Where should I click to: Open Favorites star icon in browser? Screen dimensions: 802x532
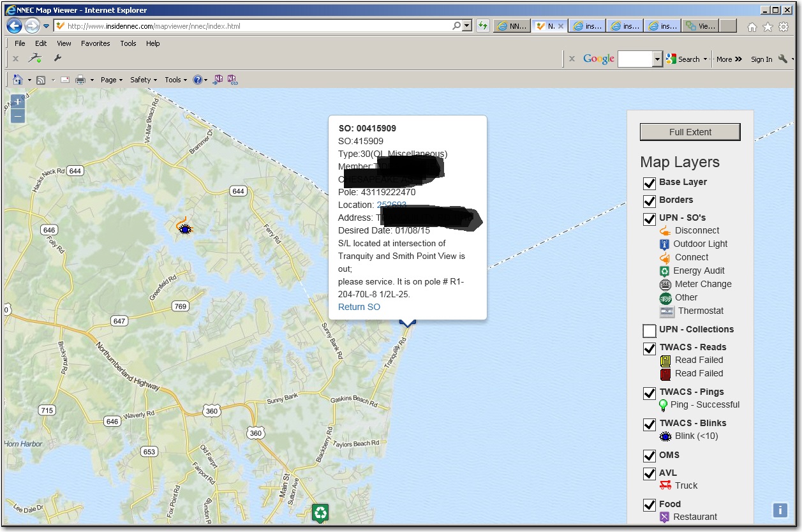coord(768,27)
